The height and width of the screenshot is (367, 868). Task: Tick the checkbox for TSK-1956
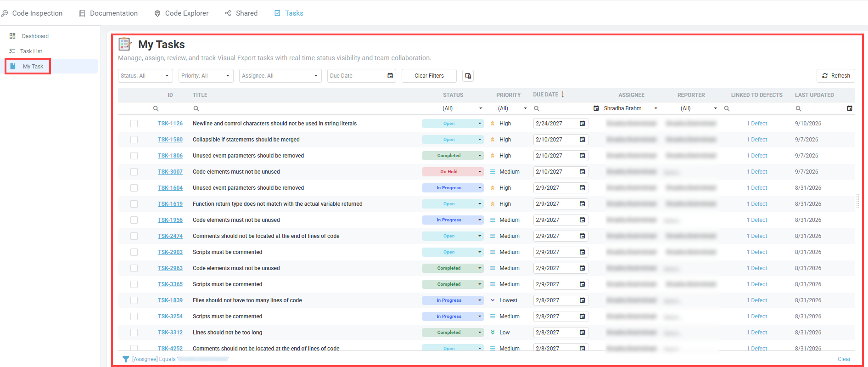click(x=134, y=220)
